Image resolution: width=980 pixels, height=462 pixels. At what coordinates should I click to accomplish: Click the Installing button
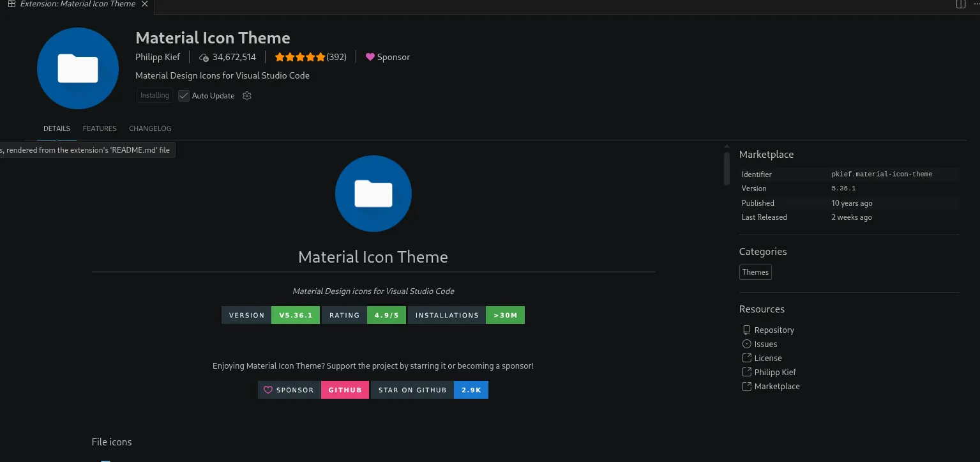(x=155, y=96)
